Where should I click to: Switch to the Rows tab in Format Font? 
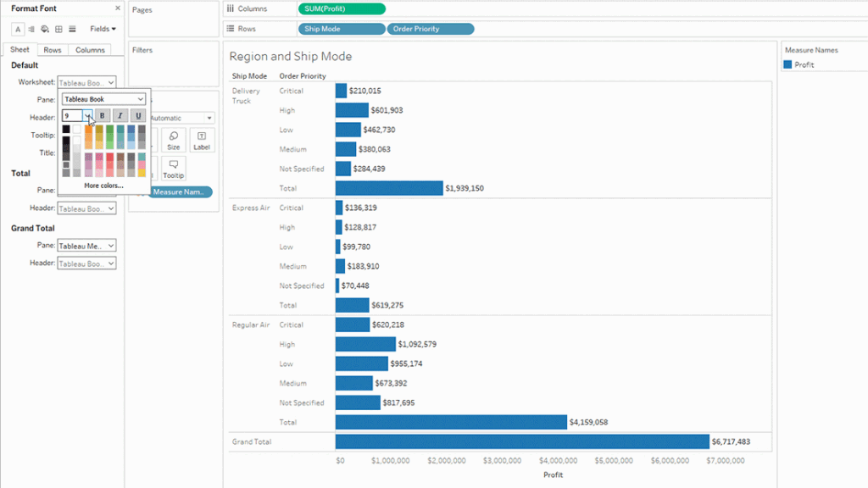(52, 49)
